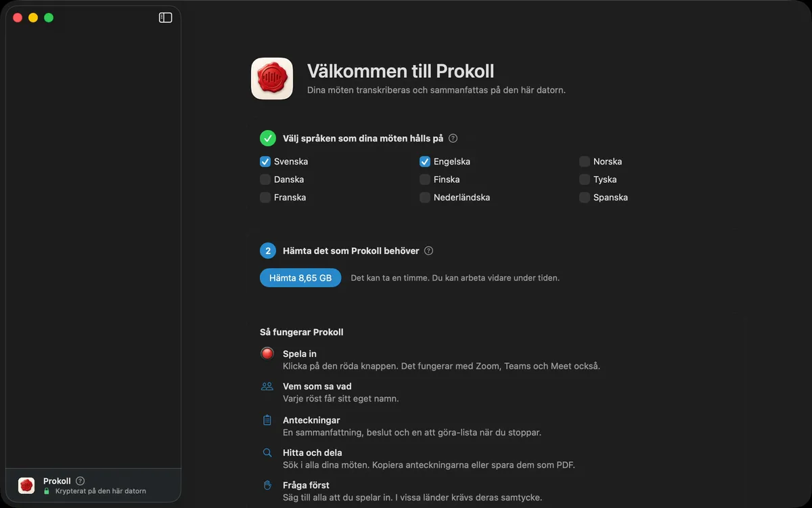Open help next to Hämta det som Prokoll behöver
This screenshot has height=508, width=812.
pos(429,251)
